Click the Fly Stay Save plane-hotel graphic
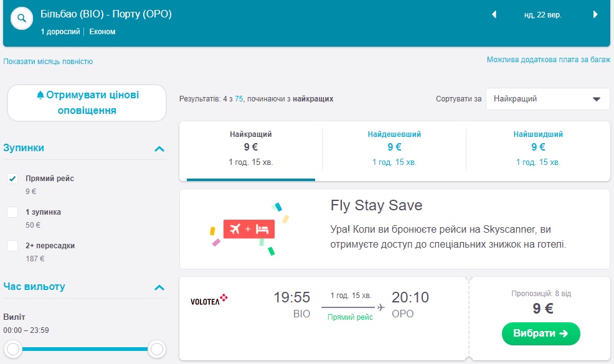 click(x=250, y=229)
